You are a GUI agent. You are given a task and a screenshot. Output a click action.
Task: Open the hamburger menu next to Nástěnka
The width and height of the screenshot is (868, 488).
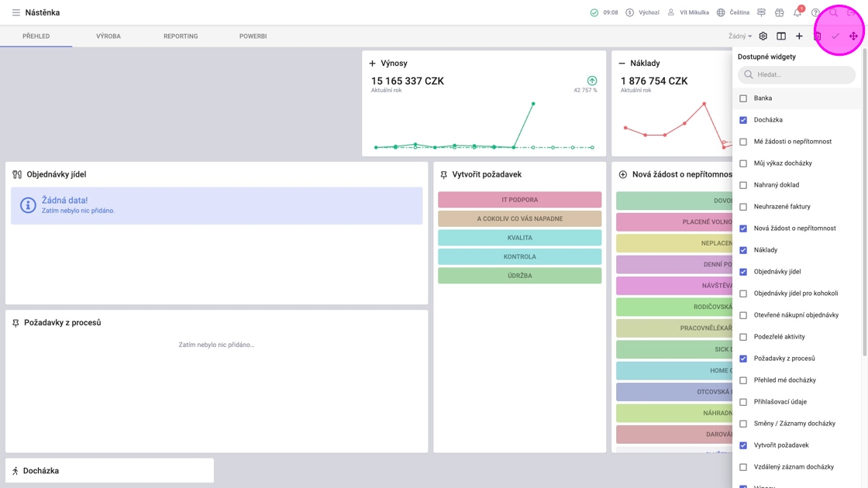[x=16, y=12]
